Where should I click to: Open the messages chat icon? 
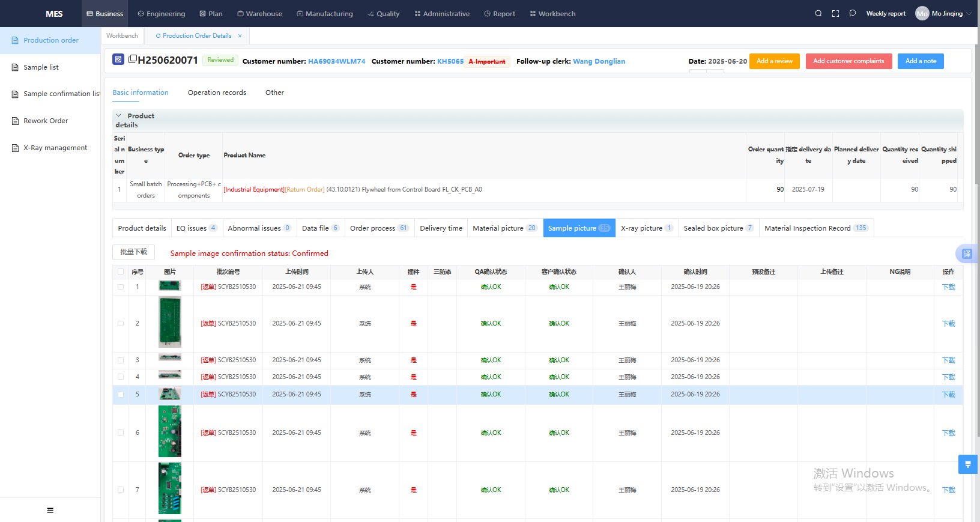[x=852, y=13]
